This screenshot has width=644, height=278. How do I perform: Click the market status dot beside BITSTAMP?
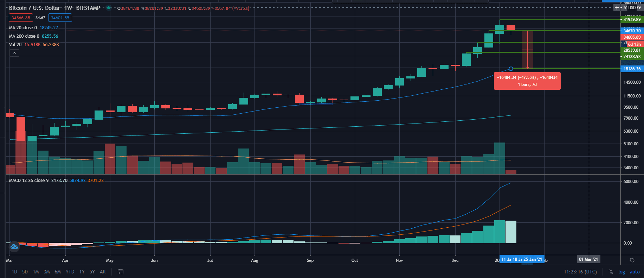click(x=109, y=8)
